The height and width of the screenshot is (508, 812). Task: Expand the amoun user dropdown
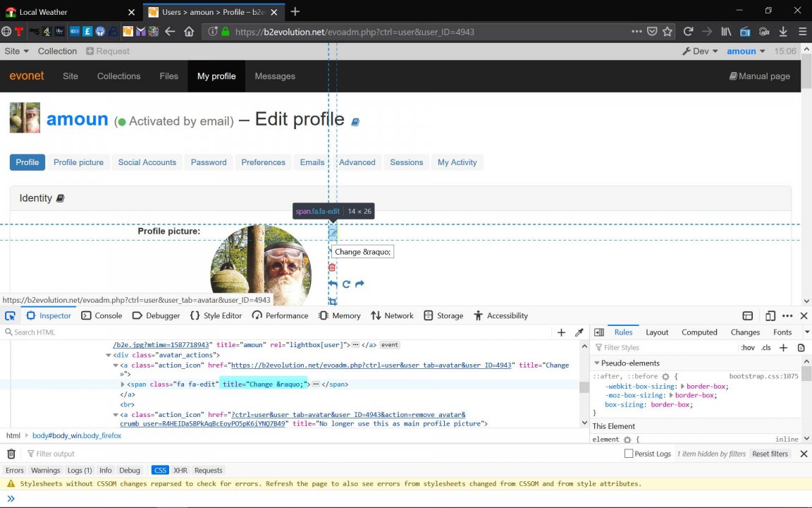coord(746,52)
